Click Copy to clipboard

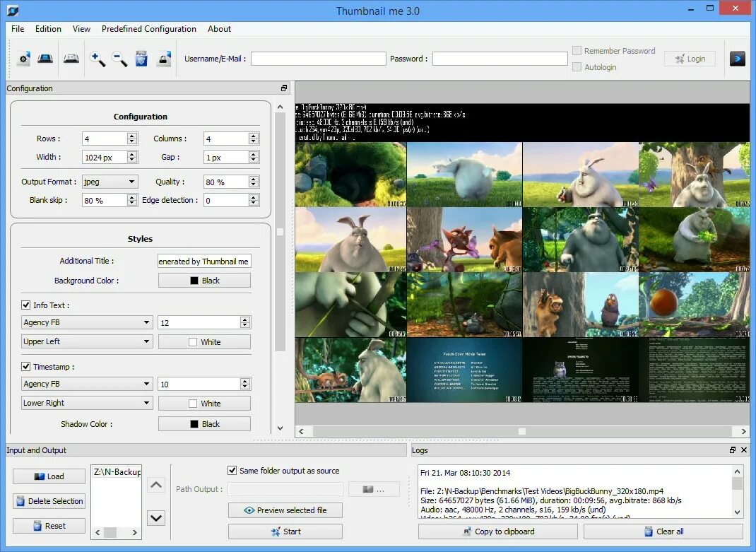pos(498,532)
